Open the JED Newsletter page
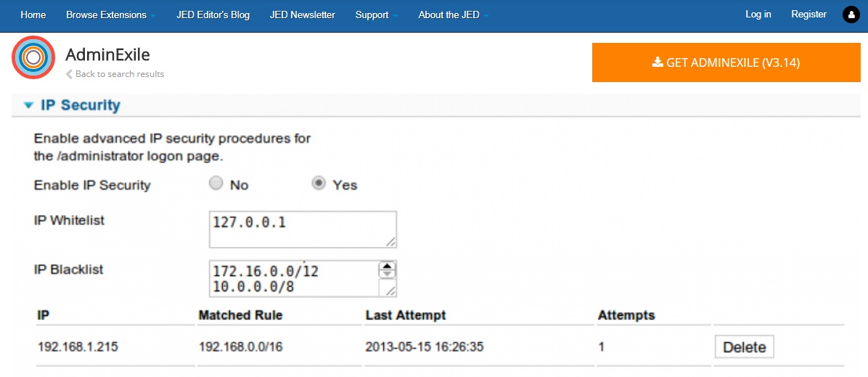 click(x=302, y=15)
